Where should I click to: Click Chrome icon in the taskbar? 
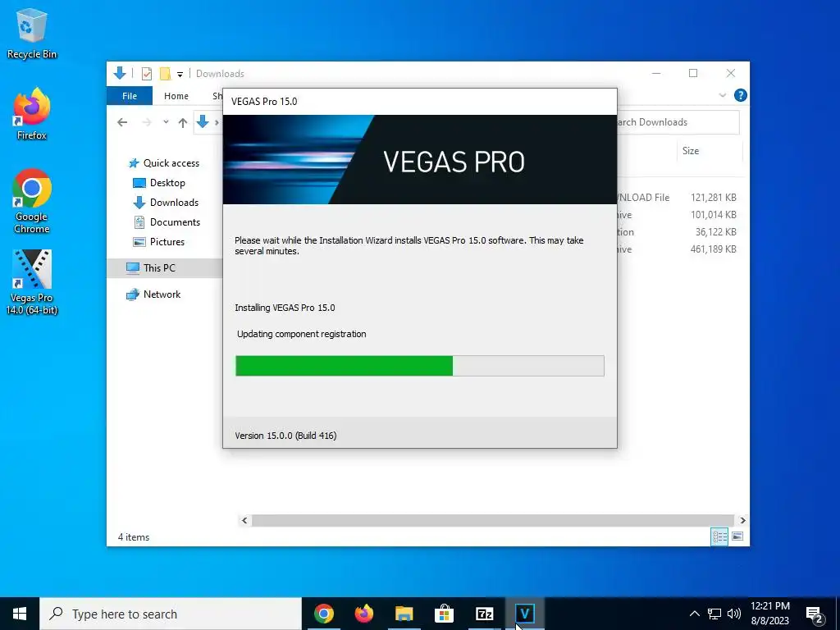click(323, 614)
